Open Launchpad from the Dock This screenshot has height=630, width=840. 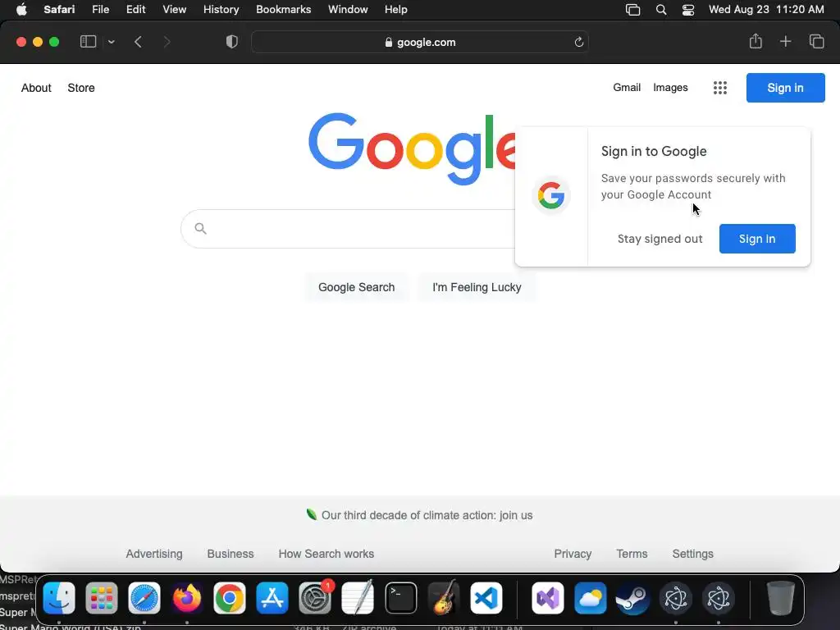(101, 598)
